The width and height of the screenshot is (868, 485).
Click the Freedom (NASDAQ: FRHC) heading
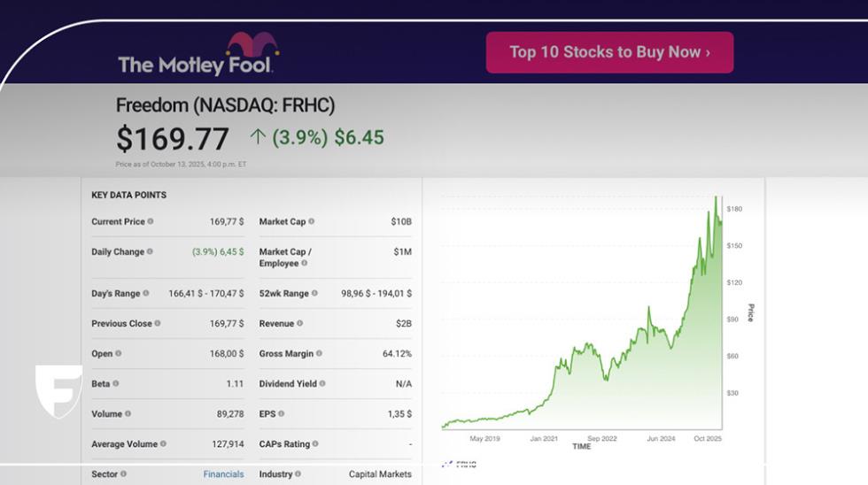[x=225, y=105]
